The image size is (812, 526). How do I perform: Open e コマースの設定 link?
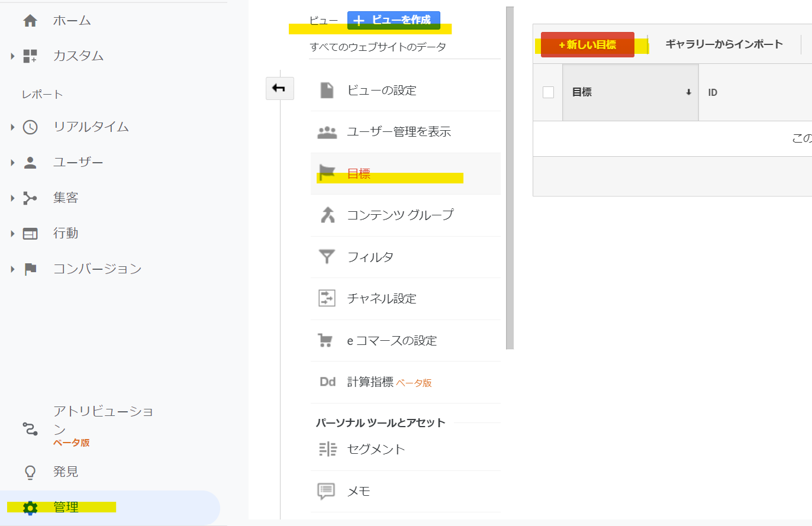click(392, 341)
